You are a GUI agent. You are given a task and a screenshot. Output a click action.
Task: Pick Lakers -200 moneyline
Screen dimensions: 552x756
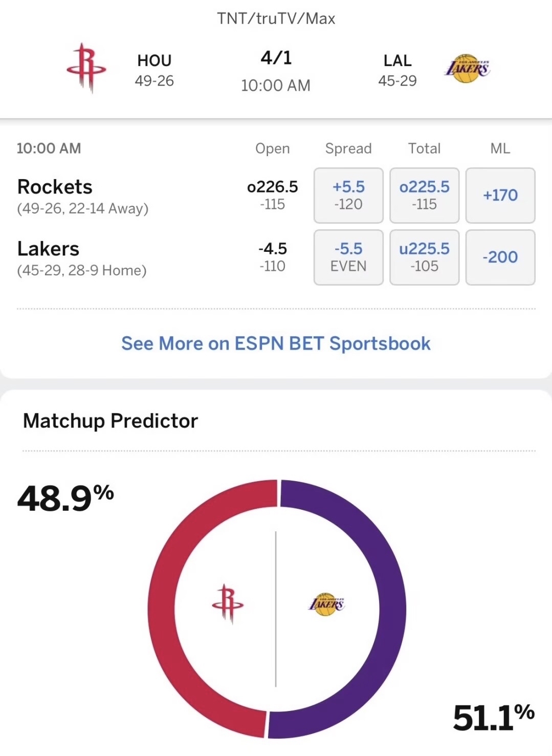(x=500, y=257)
